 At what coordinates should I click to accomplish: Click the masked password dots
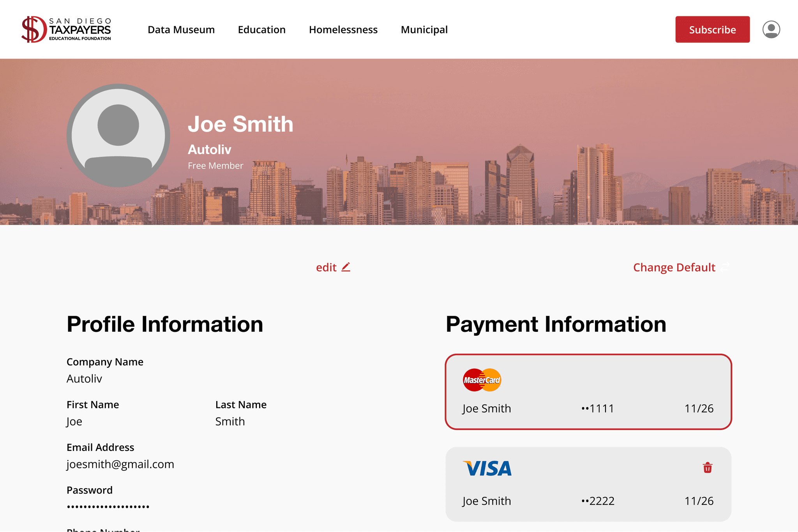click(x=108, y=507)
